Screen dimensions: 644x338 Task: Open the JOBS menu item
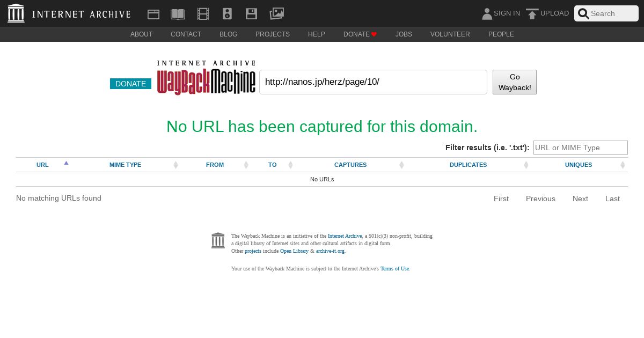pos(404,34)
